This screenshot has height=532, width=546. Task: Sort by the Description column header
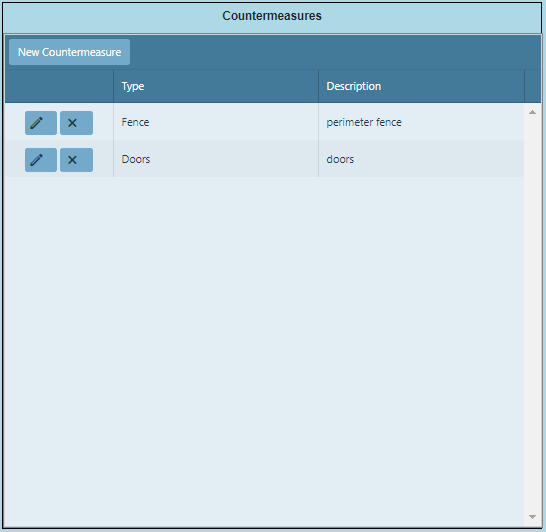point(421,86)
